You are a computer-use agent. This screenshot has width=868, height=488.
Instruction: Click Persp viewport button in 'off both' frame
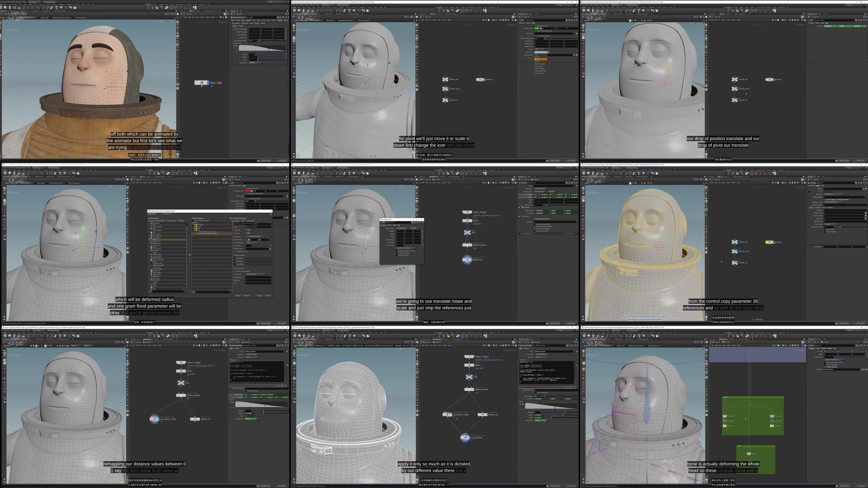click(x=164, y=21)
